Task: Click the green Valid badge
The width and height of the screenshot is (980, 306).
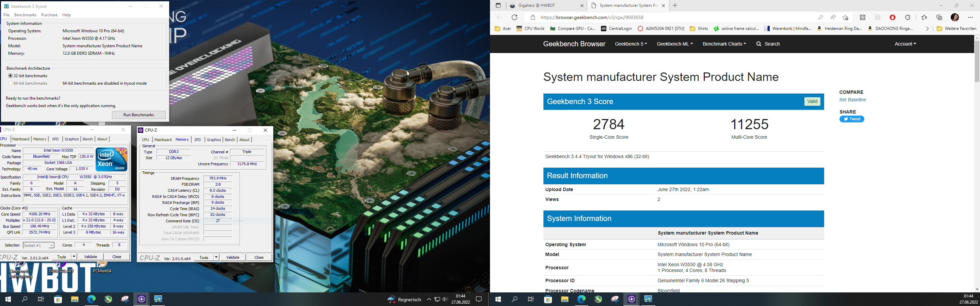Action: [812, 102]
